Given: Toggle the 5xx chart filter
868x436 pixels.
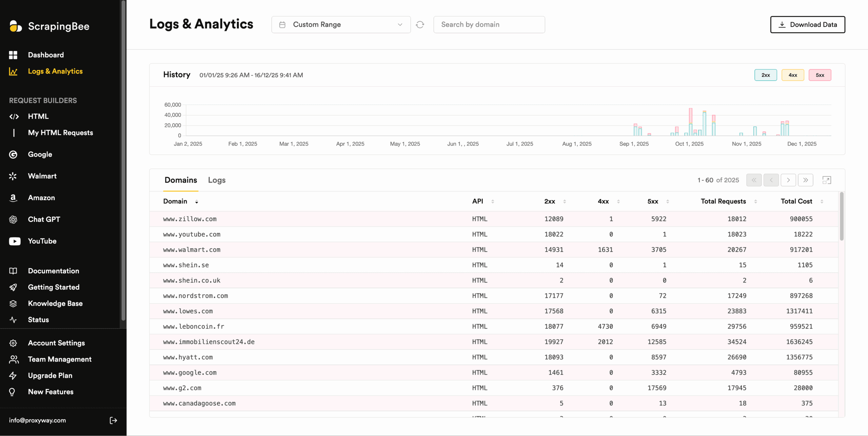Looking at the screenshot, I should [x=820, y=75].
